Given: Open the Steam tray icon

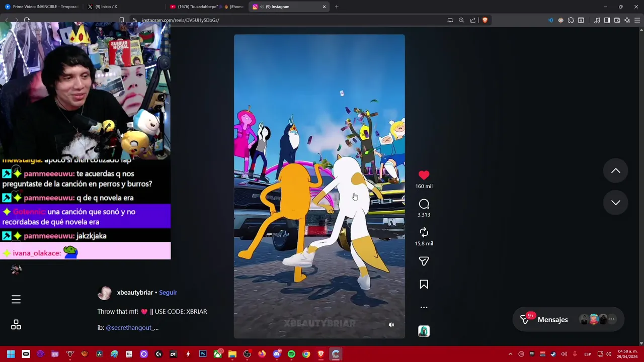Looking at the screenshot, I should point(553,354).
